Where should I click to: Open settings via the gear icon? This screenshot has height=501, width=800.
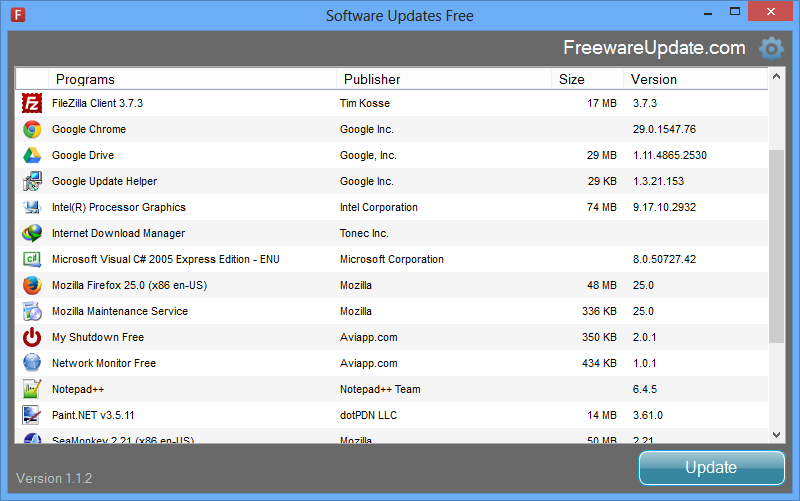coord(771,48)
